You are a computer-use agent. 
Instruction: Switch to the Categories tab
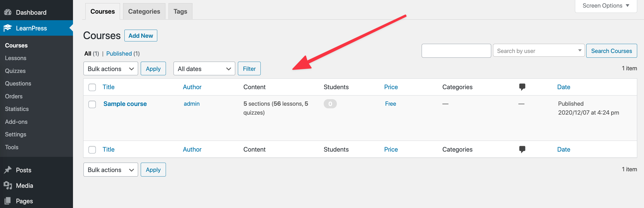(144, 11)
